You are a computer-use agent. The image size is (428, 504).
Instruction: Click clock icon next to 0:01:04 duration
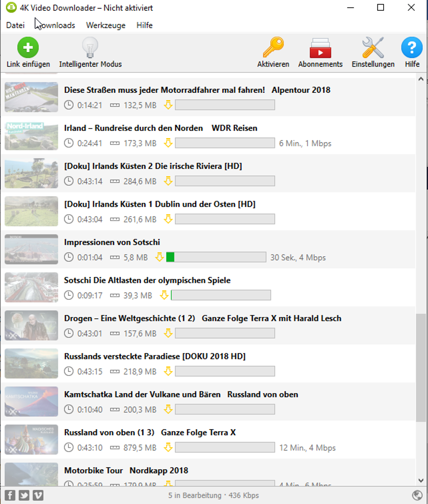pos(68,257)
